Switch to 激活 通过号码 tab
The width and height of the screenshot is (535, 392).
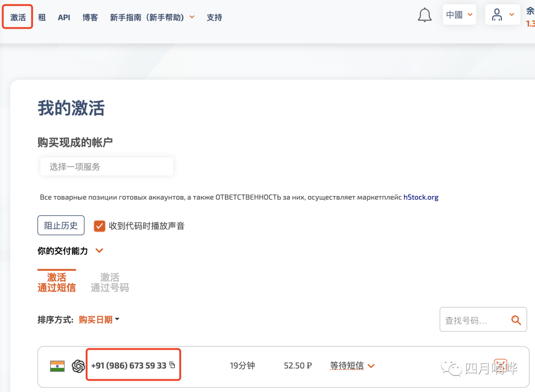109,282
